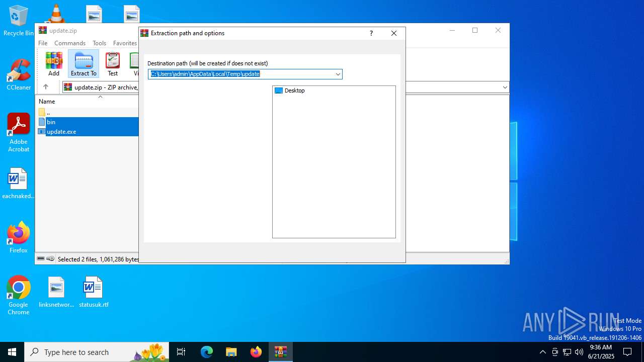Open linksnetwor image file on desktop
Viewport: 644px width, 362px height.
click(56, 292)
